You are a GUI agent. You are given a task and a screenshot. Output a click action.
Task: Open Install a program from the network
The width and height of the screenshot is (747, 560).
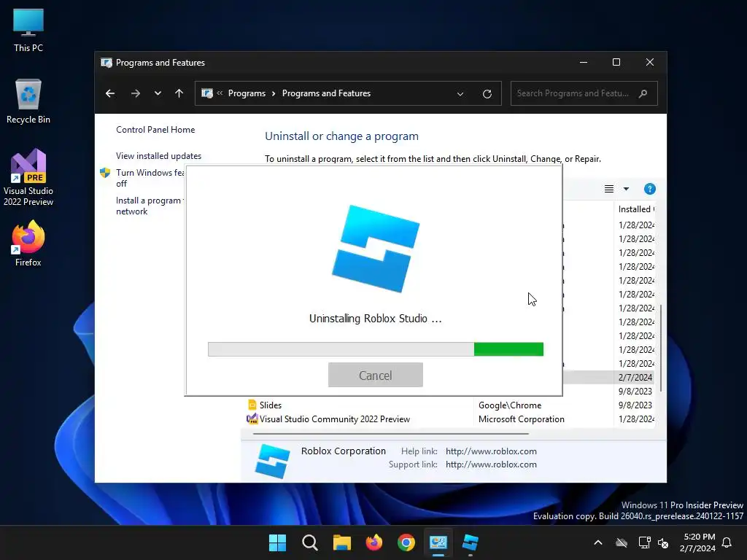click(149, 206)
